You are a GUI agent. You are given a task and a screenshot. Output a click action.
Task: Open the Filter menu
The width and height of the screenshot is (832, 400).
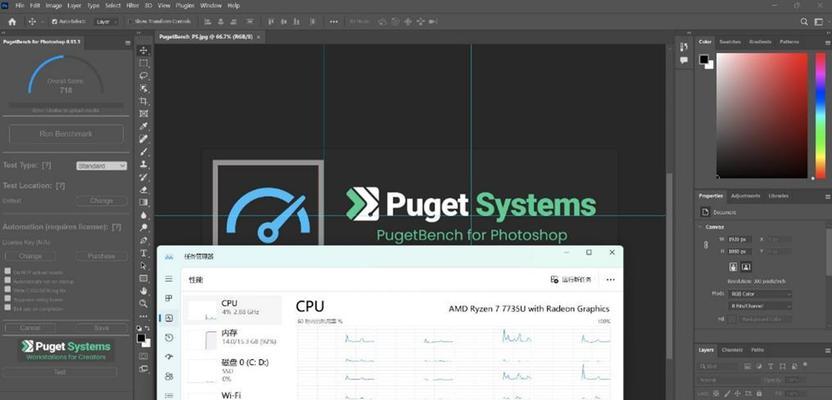pos(133,5)
